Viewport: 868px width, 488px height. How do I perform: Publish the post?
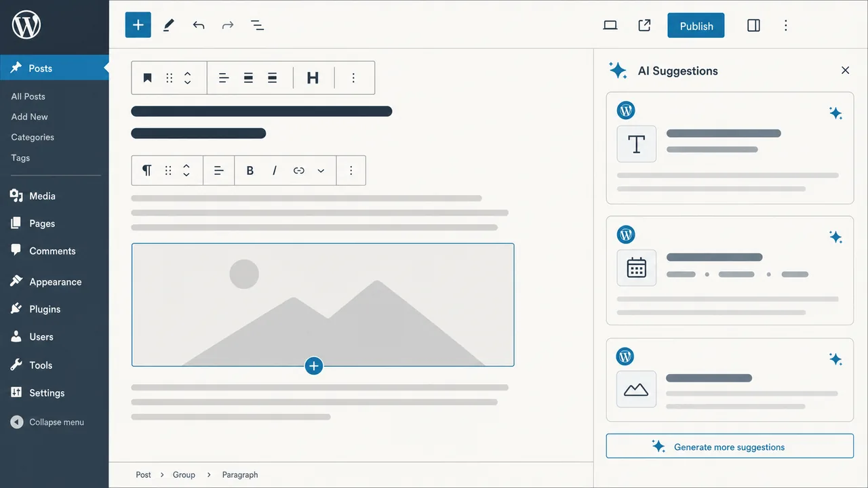[x=696, y=26]
